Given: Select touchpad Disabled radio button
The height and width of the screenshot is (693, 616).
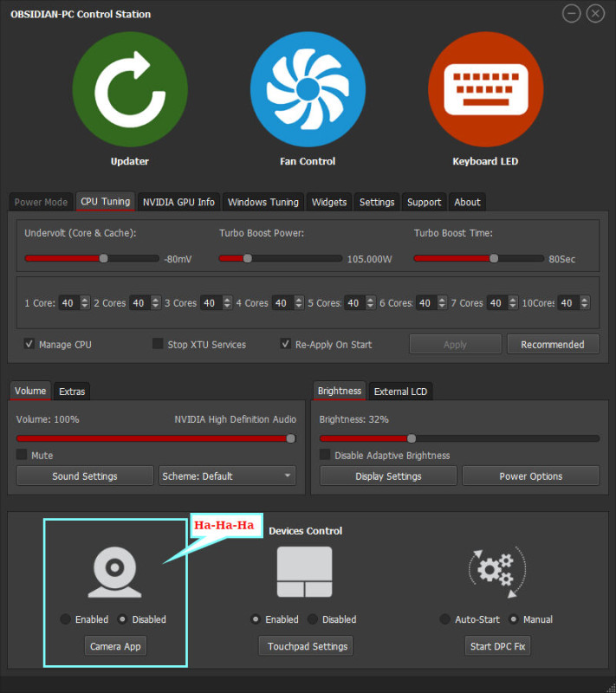Looking at the screenshot, I should point(313,619).
